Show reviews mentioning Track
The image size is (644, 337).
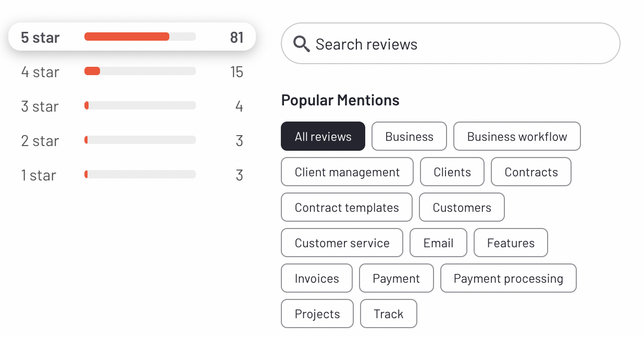click(388, 314)
